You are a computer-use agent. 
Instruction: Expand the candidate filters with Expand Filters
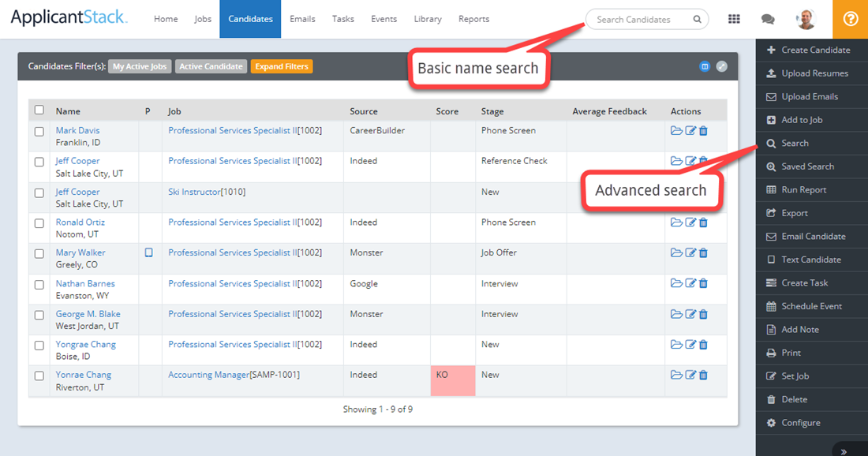[282, 67]
